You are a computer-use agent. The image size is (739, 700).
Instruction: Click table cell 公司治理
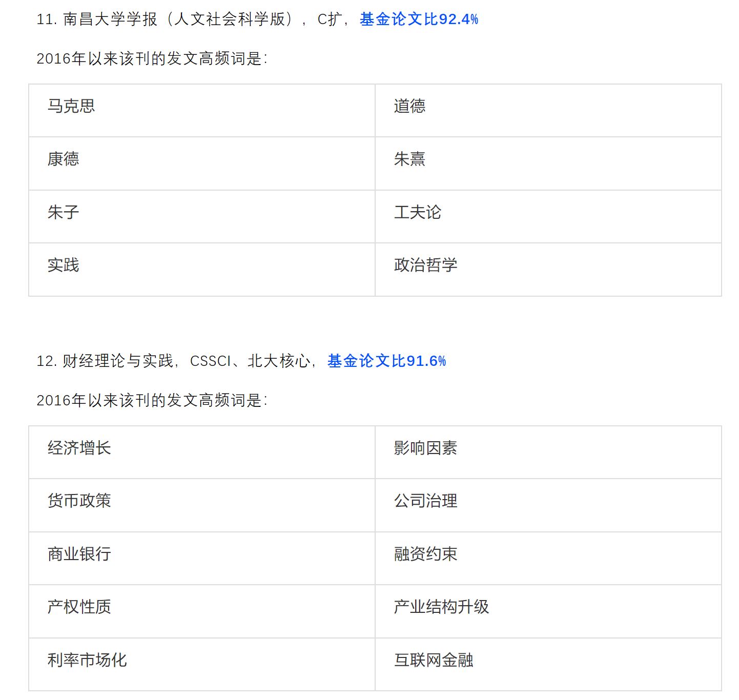(x=548, y=505)
